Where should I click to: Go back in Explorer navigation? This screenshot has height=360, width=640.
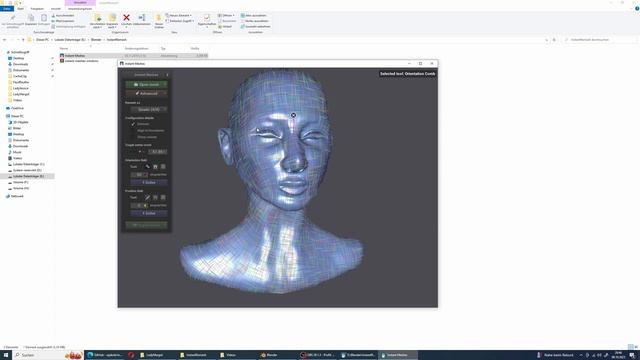click(x=4, y=40)
